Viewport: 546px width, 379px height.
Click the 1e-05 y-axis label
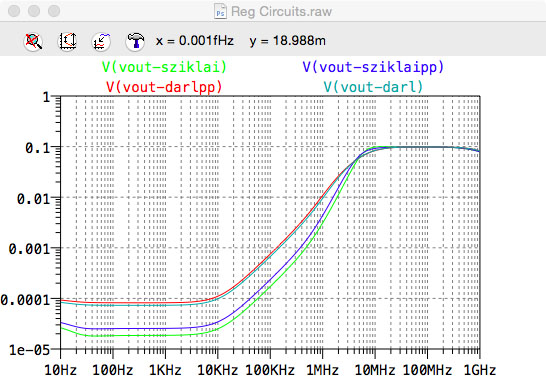click(x=30, y=350)
